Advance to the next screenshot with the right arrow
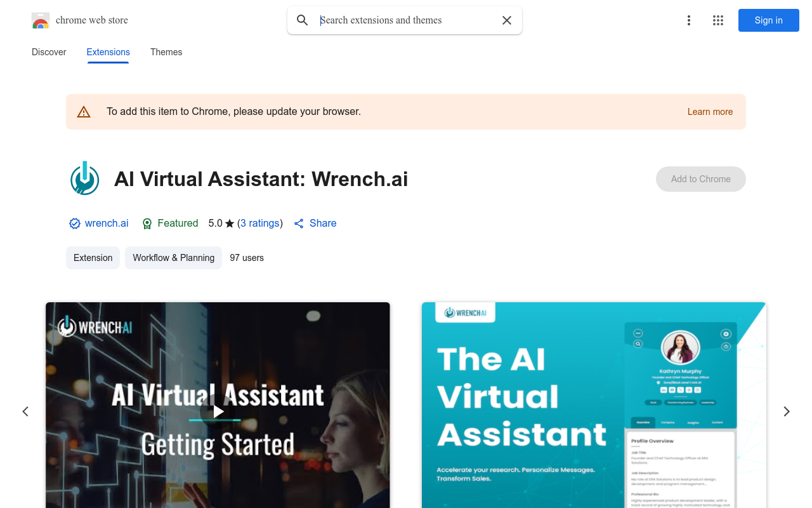812x508 pixels. (787, 411)
